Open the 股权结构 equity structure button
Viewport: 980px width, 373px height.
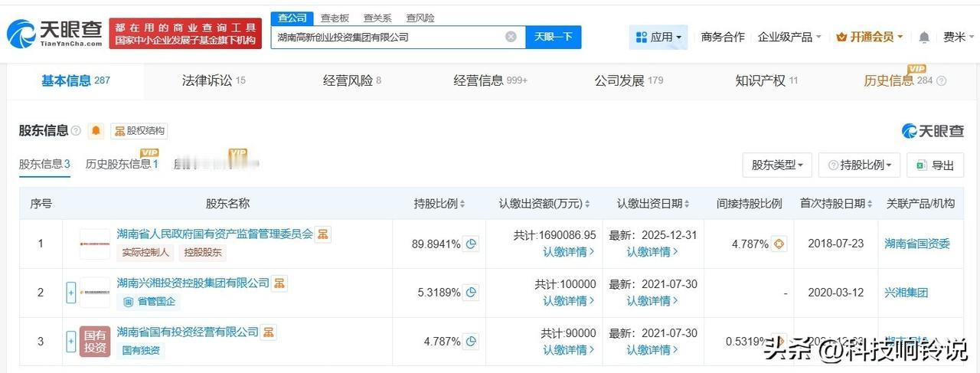pyautogui.click(x=139, y=131)
